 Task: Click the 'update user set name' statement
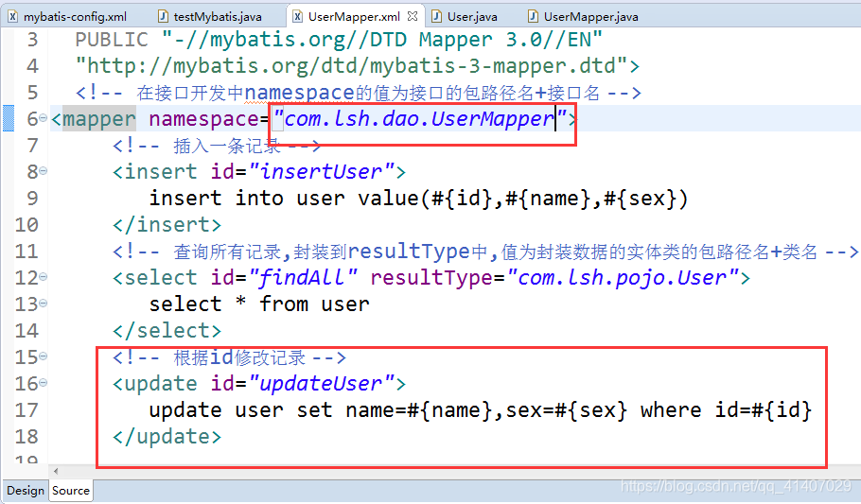pyautogui.click(x=481, y=410)
